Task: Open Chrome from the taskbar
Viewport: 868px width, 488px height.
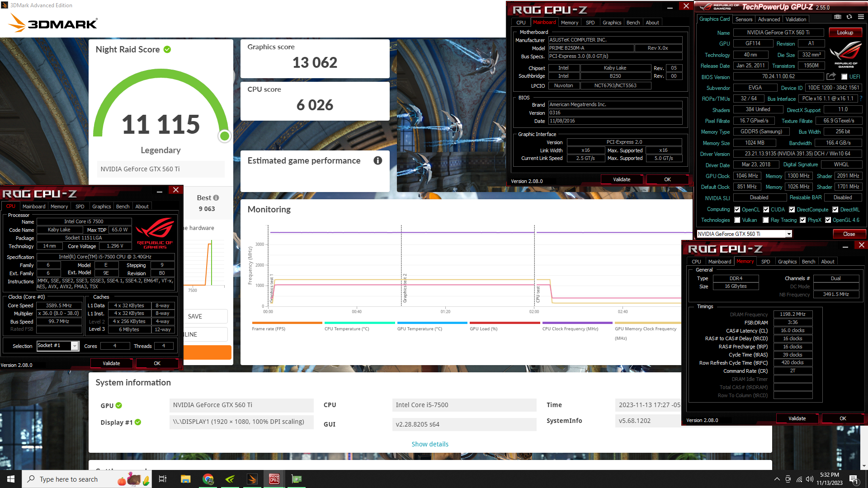Action: (x=208, y=479)
